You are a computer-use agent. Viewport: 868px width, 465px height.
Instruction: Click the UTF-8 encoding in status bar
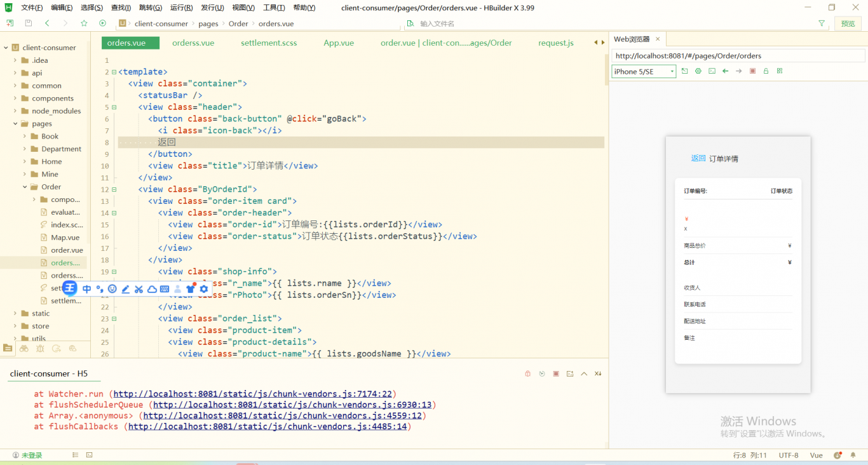[x=789, y=455]
